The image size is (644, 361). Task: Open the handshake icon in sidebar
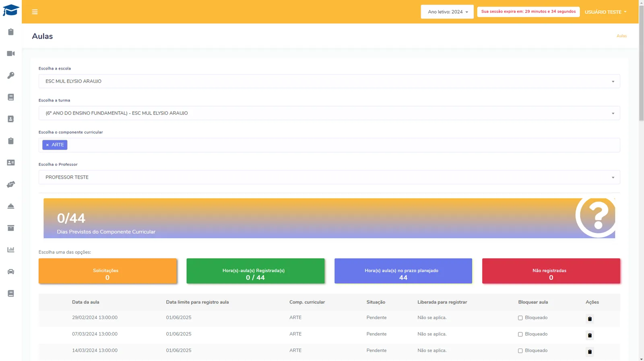[x=11, y=184]
